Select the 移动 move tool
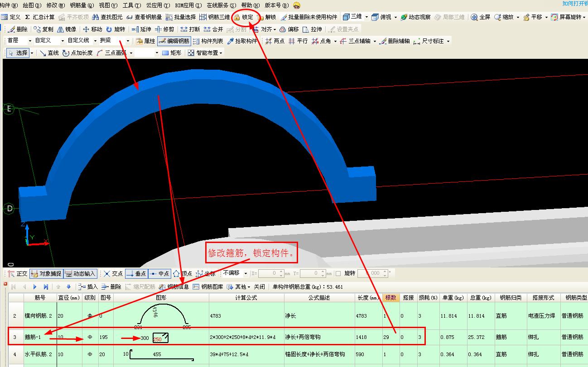This screenshot has height=367, width=588. (x=92, y=29)
